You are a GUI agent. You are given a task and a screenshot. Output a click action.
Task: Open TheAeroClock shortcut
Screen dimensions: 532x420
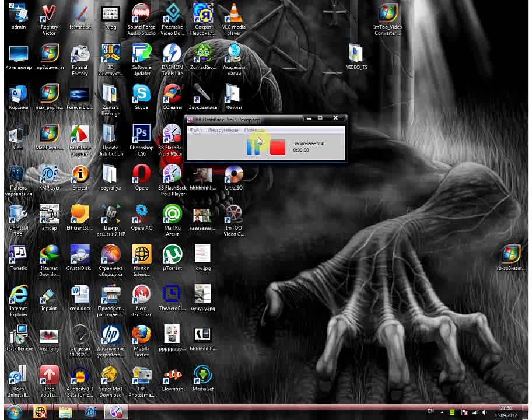[172, 298]
